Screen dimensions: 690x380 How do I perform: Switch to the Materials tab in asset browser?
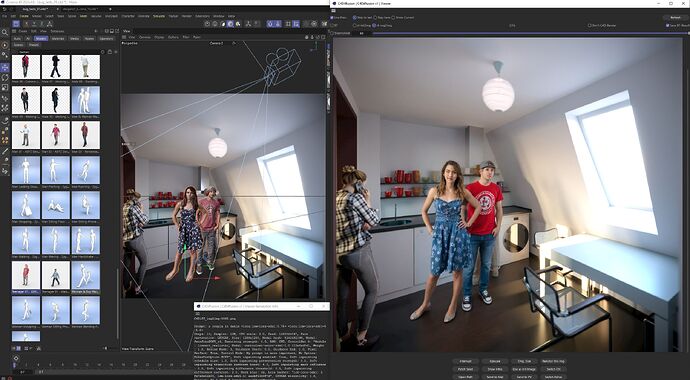[x=58, y=39]
